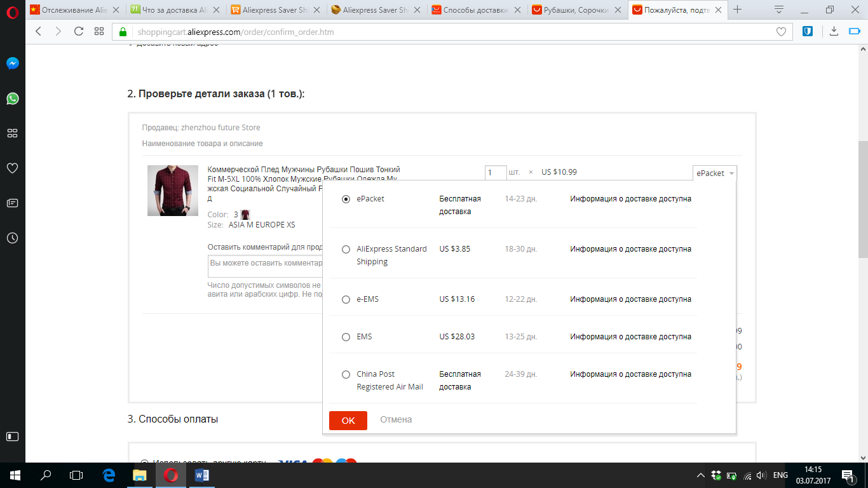This screenshot has width=868, height=488.
Task: Open a new tab with plus
Action: pyautogui.click(x=737, y=10)
